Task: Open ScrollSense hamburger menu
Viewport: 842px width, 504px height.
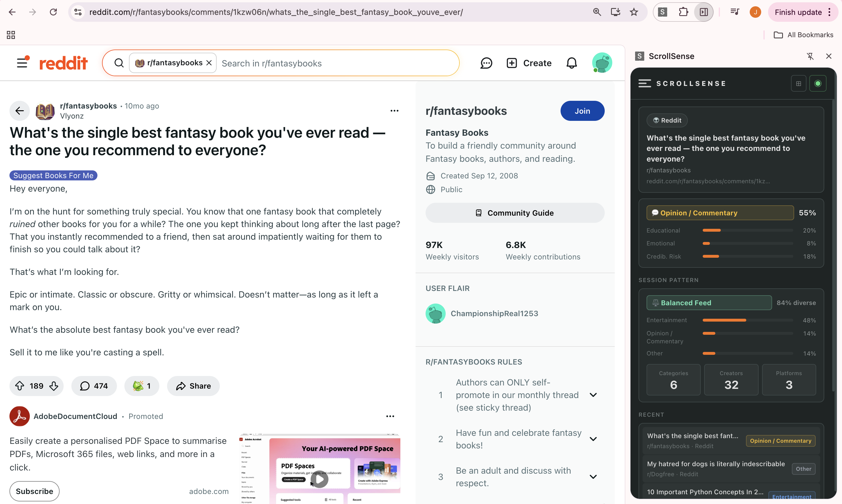Action: (644, 84)
